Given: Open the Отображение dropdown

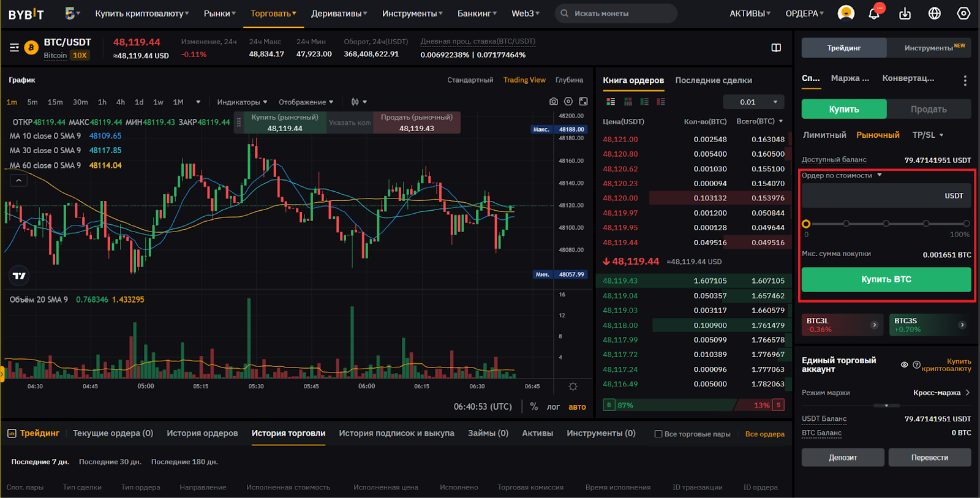Looking at the screenshot, I should (306, 102).
